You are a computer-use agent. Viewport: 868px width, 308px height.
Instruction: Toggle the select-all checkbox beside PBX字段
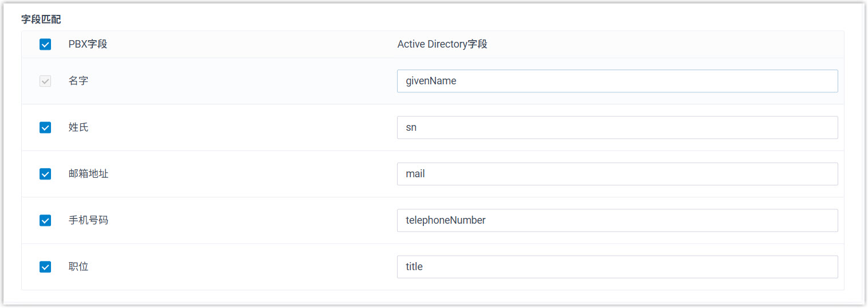(x=45, y=44)
